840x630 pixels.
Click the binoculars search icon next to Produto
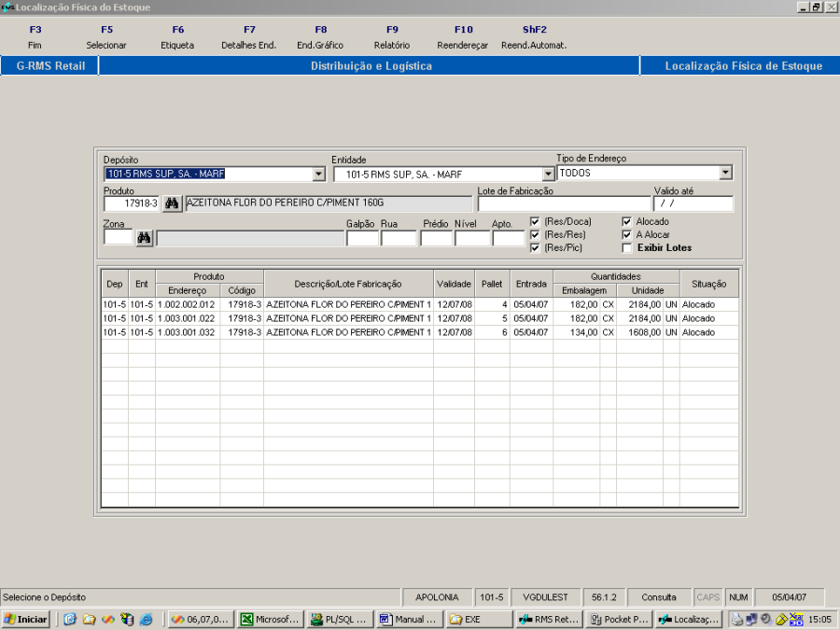click(172, 203)
